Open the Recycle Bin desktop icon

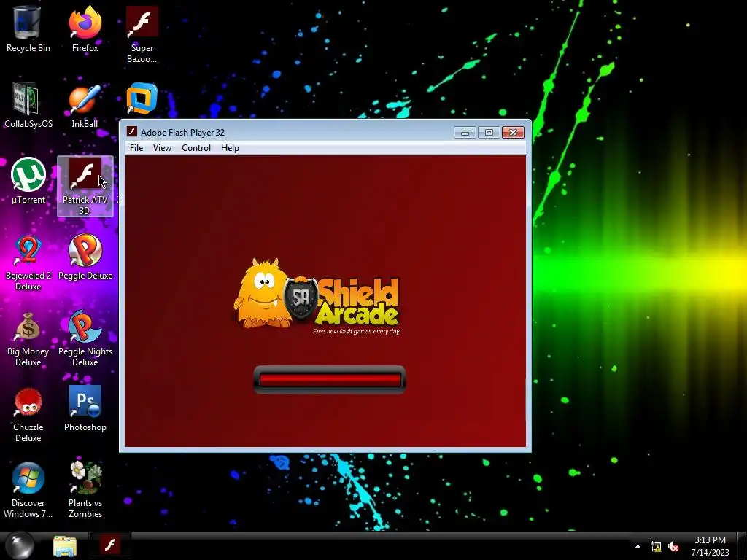[x=28, y=28]
